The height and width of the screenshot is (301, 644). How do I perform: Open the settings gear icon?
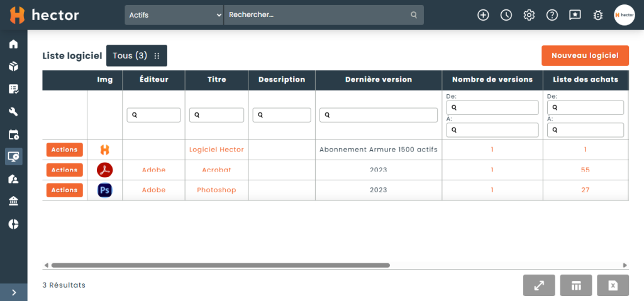529,15
